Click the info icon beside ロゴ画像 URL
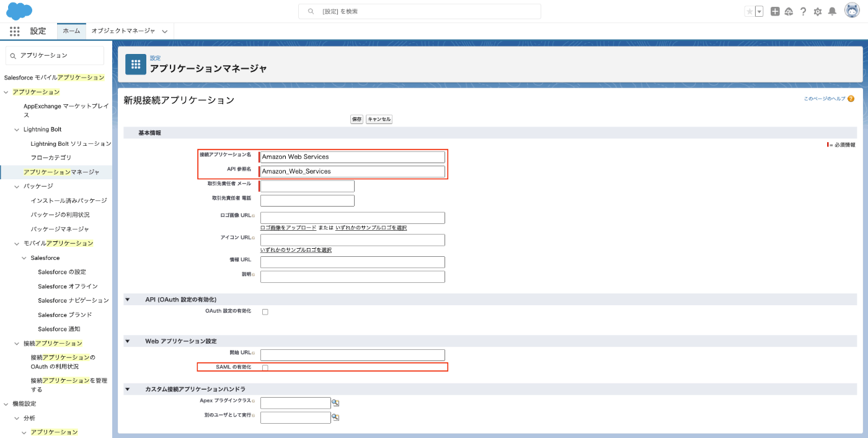 pyautogui.click(x=254, y=215)
